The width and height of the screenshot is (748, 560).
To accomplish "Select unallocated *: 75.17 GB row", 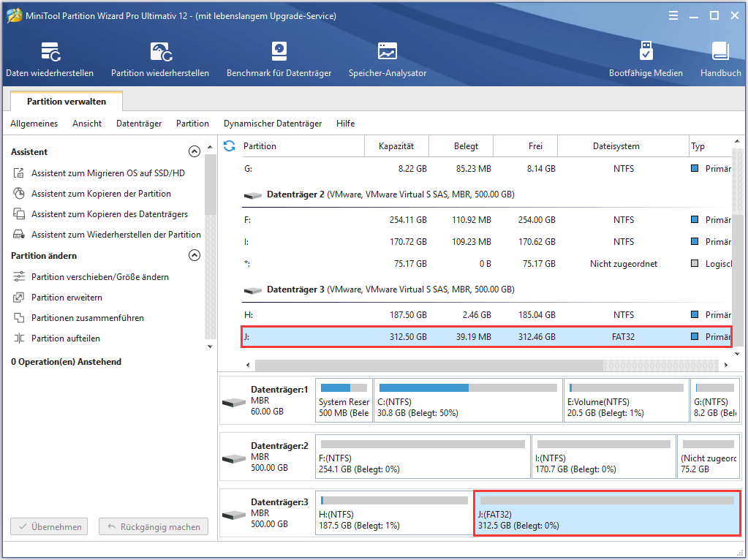I will [486, 264].
